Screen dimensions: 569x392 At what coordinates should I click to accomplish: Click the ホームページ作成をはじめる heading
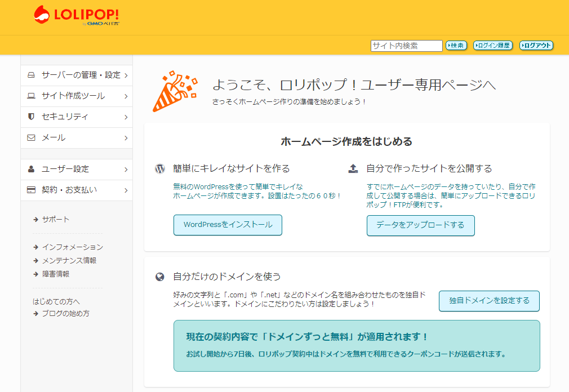click(x=346, y=142)
